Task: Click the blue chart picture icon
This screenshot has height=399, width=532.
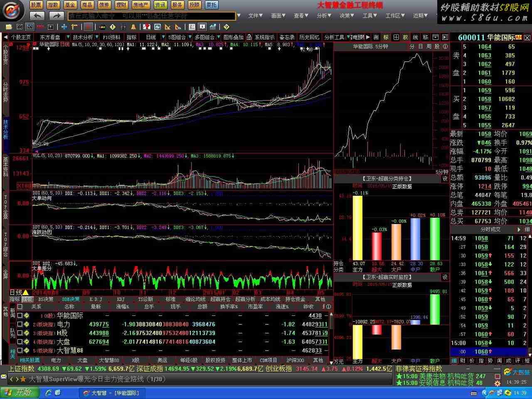Action: coord(158,27)
